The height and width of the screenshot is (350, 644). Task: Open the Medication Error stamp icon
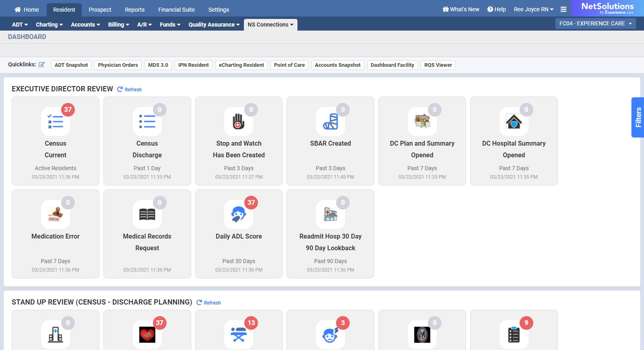pyautogui.click(x=56, y=214)
